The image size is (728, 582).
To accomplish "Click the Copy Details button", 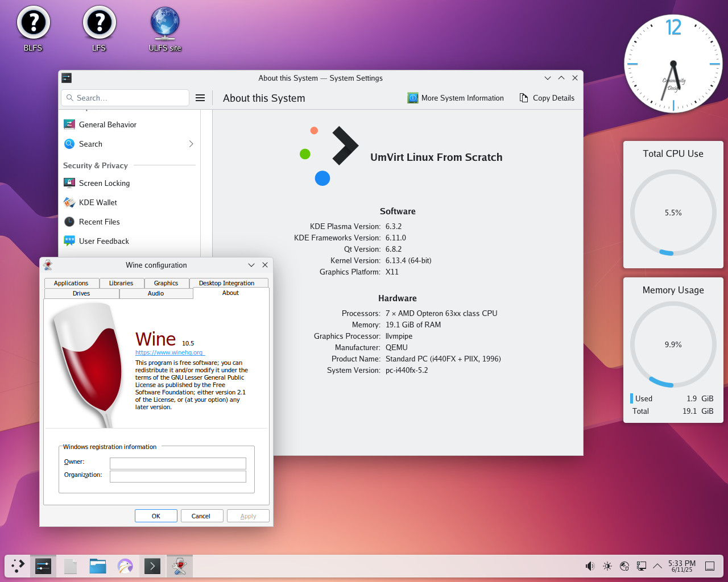I will pyautogui.click(x=547, y=98).
